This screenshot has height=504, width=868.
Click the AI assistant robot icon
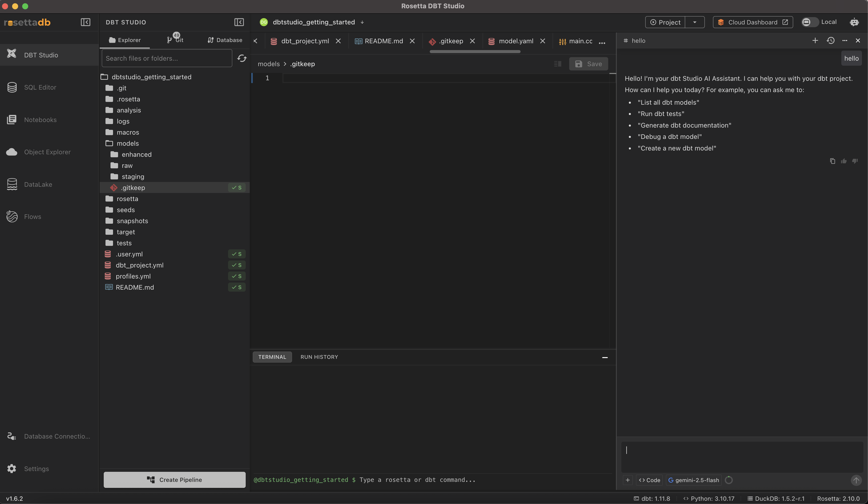point(854,22)
